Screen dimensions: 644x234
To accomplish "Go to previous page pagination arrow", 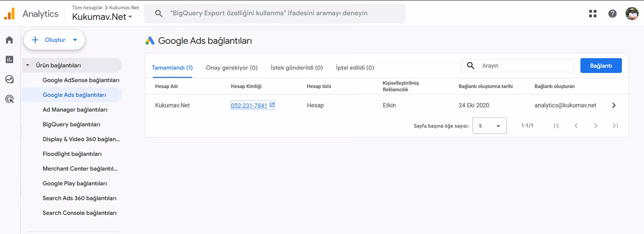I will point(576,126).
